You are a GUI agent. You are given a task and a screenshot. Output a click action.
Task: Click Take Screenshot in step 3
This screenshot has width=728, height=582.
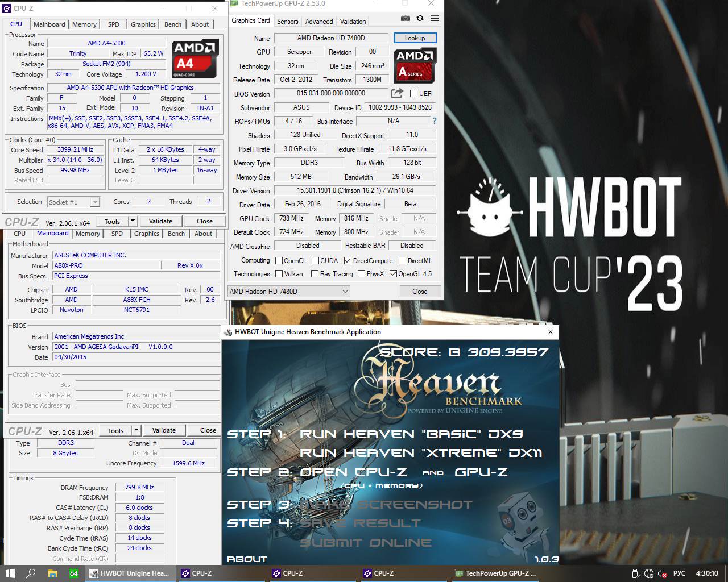tap(386, 505)
